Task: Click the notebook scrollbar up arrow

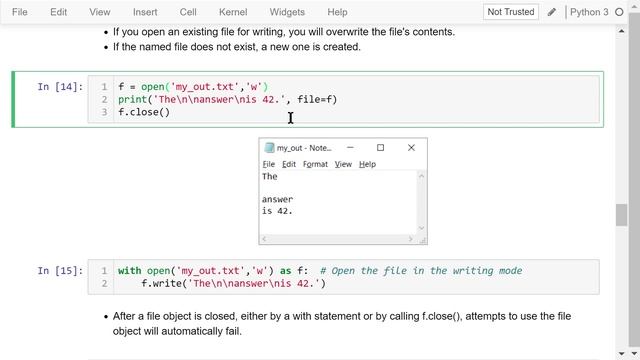Action: coord(622,31)
